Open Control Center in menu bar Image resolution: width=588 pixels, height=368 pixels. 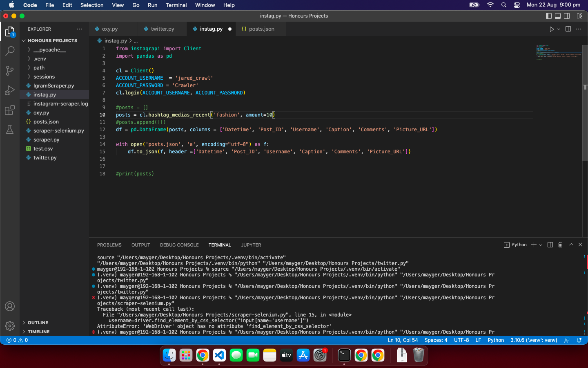(517, 5)
